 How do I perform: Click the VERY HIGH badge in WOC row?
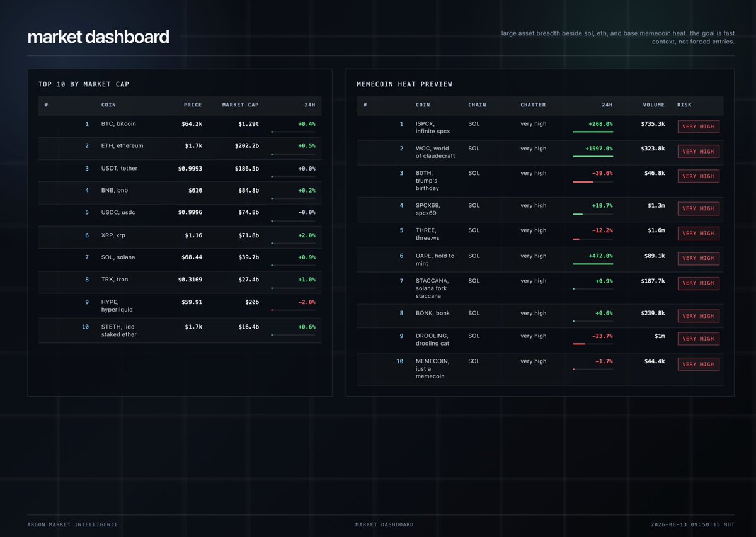698,152
